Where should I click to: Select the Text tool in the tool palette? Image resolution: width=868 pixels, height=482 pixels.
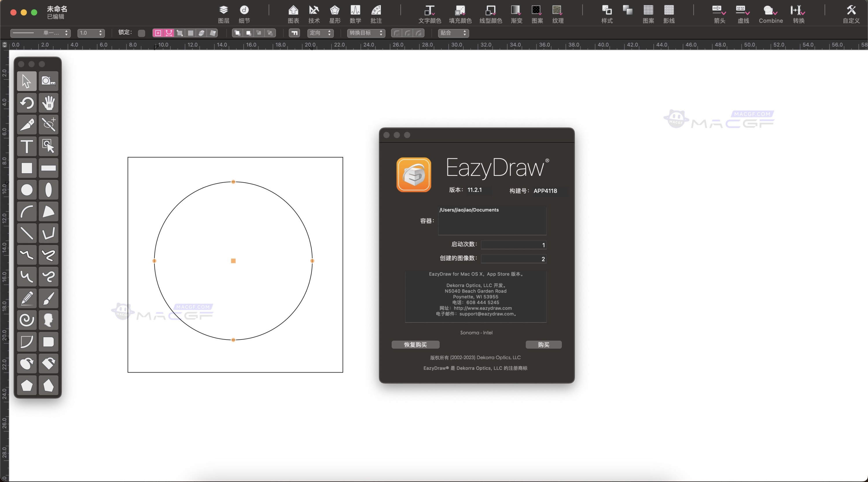tap(26, 146)
